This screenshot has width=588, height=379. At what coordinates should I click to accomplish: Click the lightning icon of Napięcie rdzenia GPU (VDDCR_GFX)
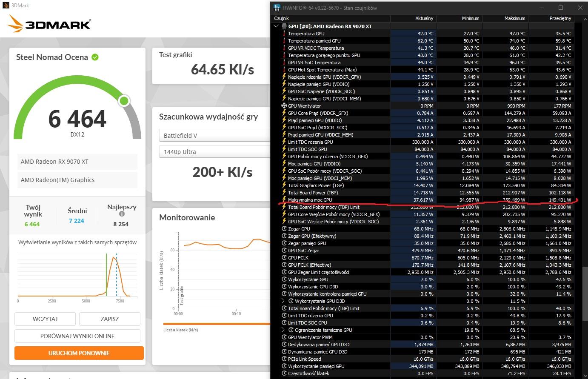click(284, 77)
